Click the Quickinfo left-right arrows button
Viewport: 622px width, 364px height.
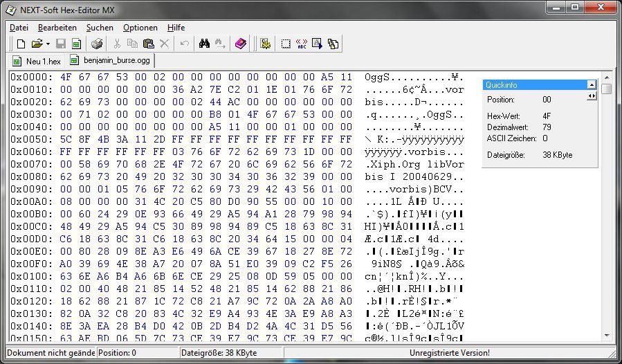[592, 96]
